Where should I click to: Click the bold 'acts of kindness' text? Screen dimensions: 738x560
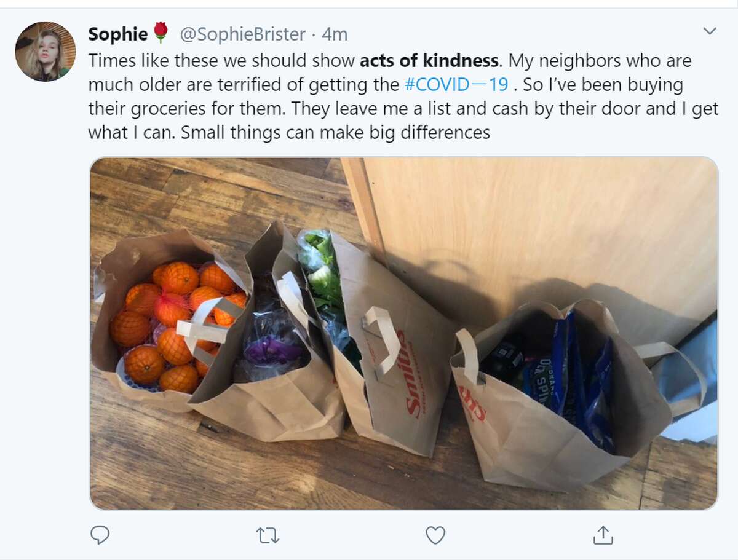click(429, 61)
